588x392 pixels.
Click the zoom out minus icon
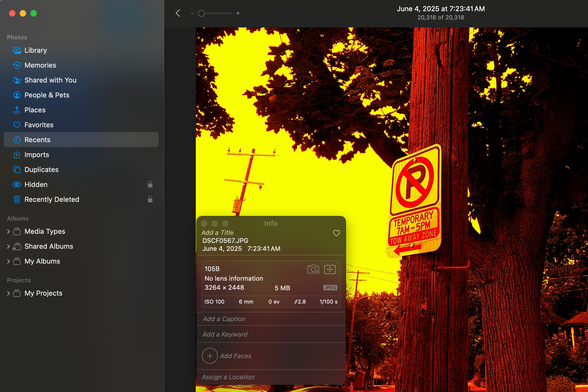click(192, 13)
